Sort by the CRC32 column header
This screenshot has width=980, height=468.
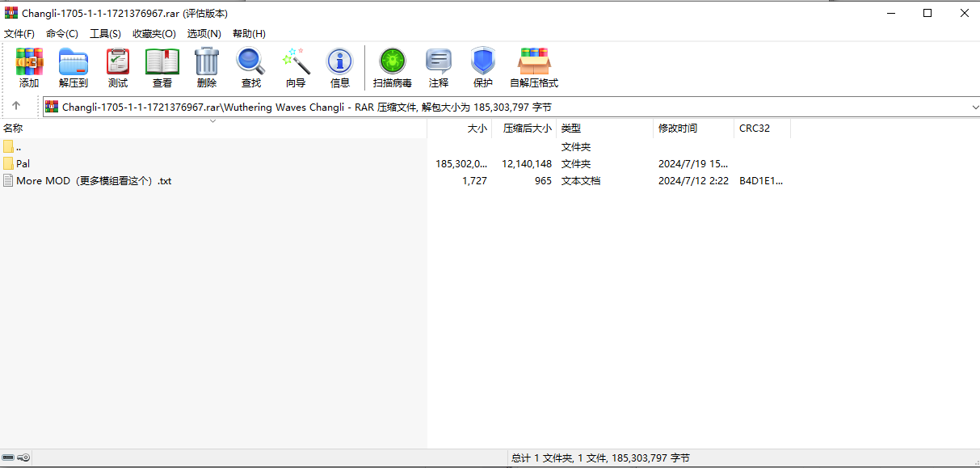(x=763, y=128)
